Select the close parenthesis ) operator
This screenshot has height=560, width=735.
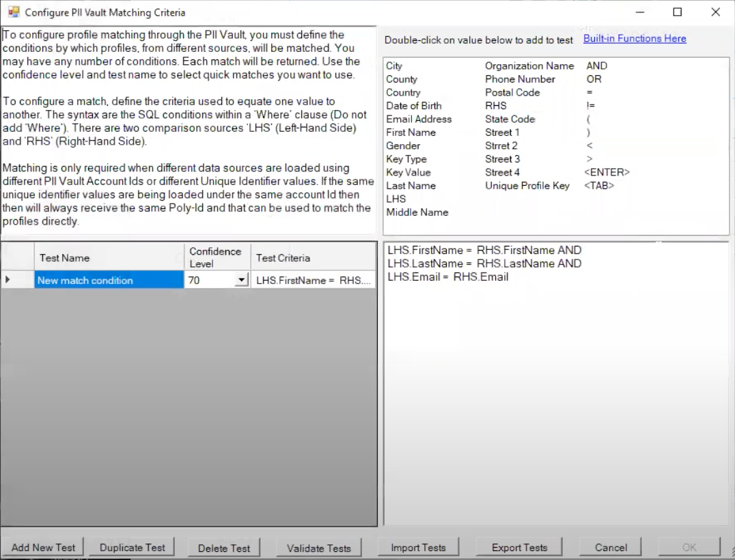pos(588,132)
